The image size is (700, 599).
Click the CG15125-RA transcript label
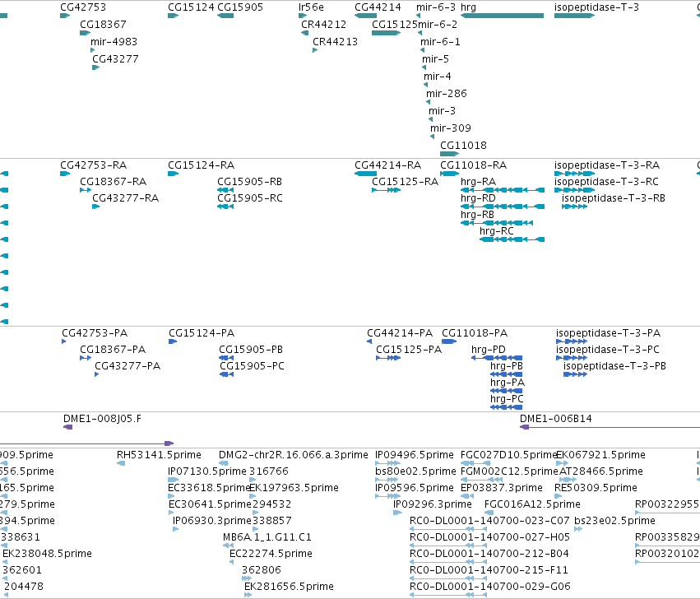(405, 182)
